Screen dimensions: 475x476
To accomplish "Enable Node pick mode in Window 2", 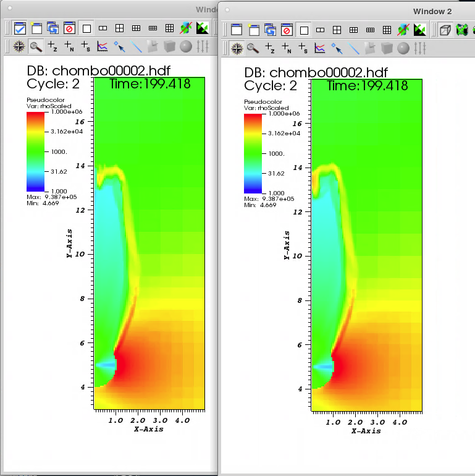I will [x=287, y=48].
